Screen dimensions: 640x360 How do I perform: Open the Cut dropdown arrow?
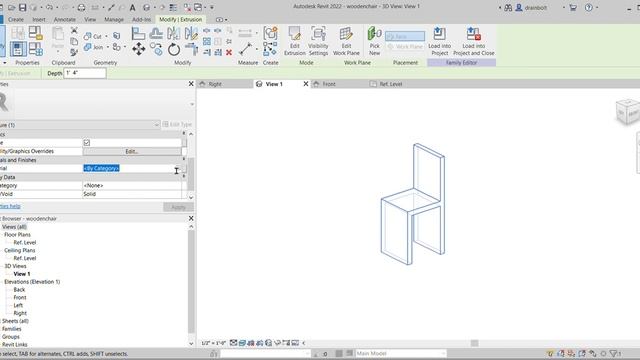click(107, 36)
